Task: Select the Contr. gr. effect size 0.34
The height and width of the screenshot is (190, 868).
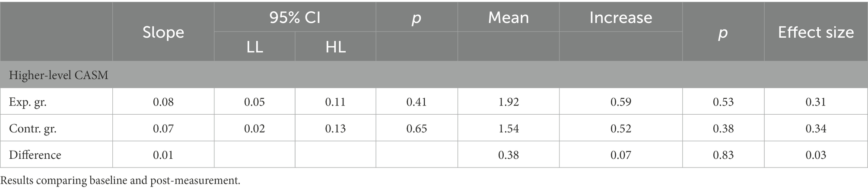Action: tap(816, 128)
